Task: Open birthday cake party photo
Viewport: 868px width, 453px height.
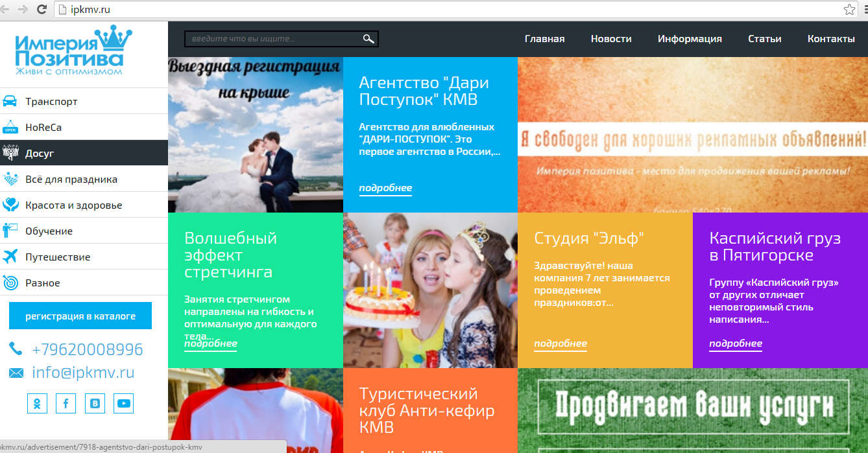Action: [430, 290]
